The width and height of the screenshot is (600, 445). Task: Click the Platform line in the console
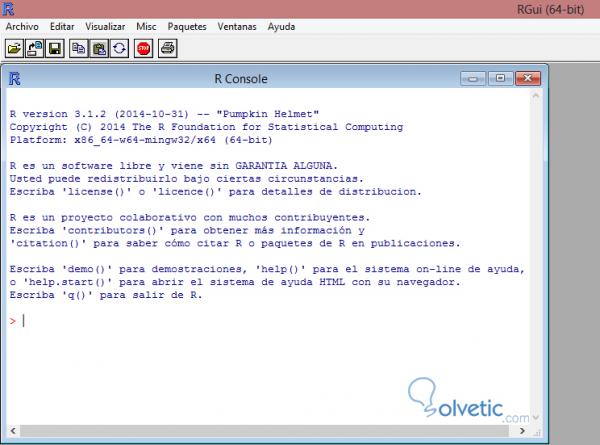[x=141, y=140]
